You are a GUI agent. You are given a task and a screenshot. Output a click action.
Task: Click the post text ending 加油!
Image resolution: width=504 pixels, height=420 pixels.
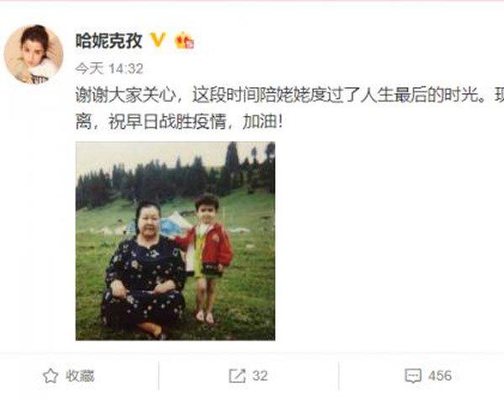(x=180, y=122)
